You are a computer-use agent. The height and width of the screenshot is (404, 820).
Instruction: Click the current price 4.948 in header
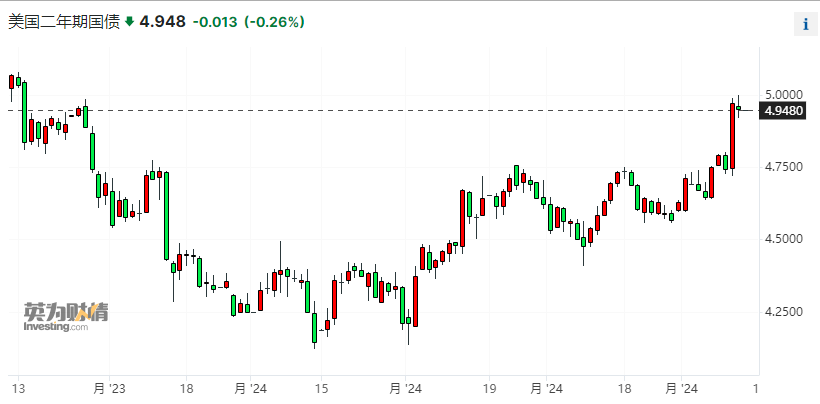(162, 22)
